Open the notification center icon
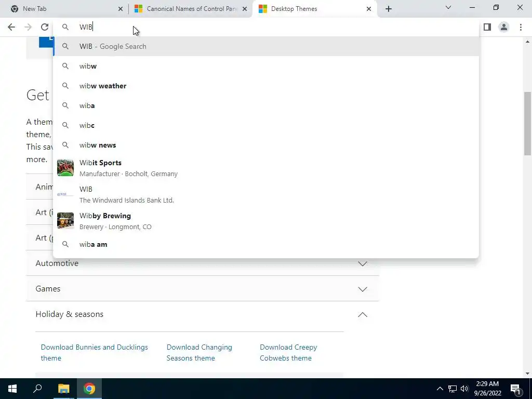532x399 pixels. click(x=516, y=389)
